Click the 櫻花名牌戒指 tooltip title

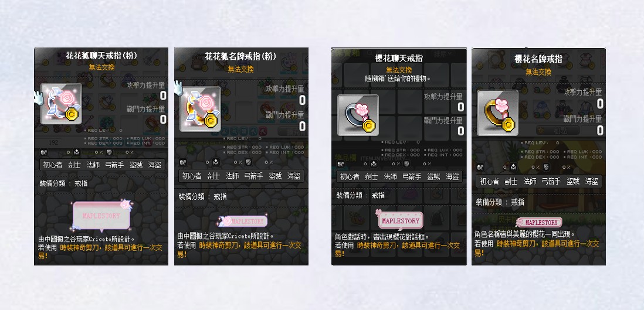(x=538, y=59)
